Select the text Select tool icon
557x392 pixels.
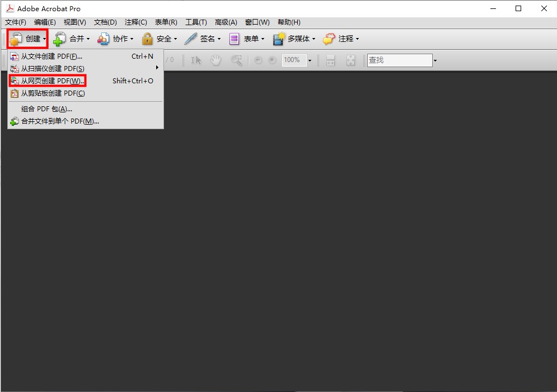(x=196, y=60)
